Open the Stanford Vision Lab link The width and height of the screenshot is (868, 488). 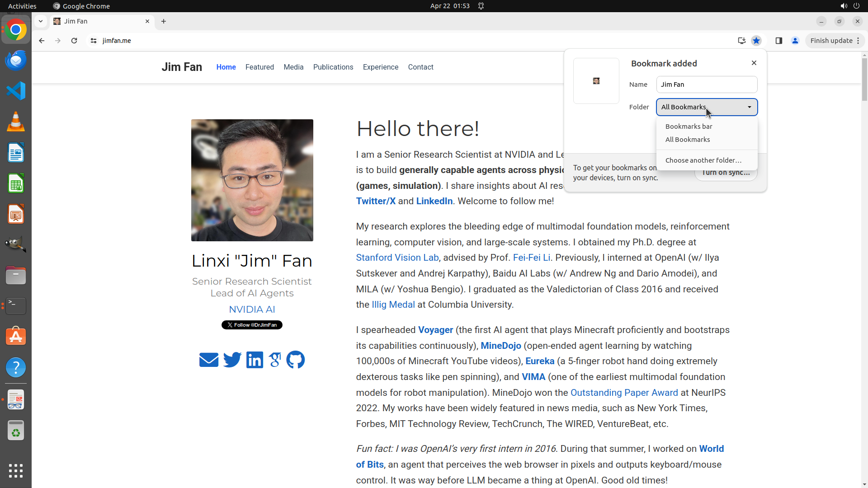[397, 258]
